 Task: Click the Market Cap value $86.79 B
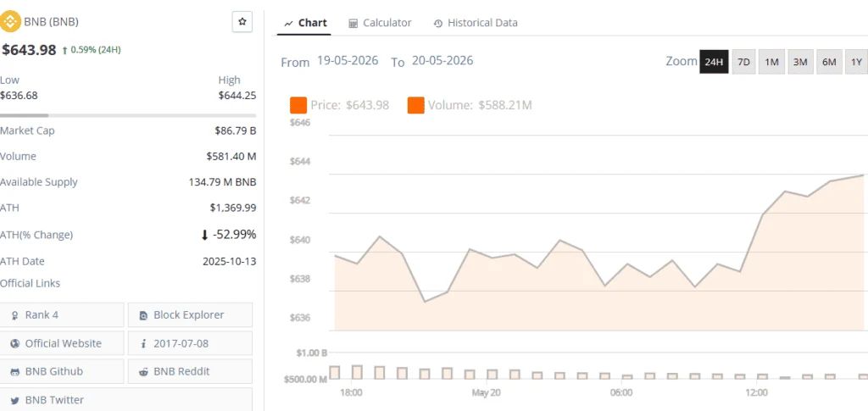tap(236, 131)
